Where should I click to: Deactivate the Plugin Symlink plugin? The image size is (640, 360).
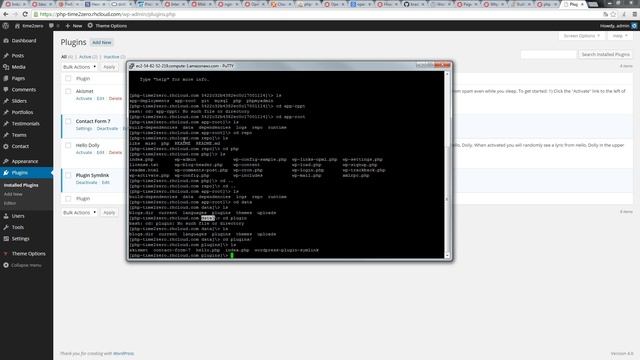coord(87,182)
